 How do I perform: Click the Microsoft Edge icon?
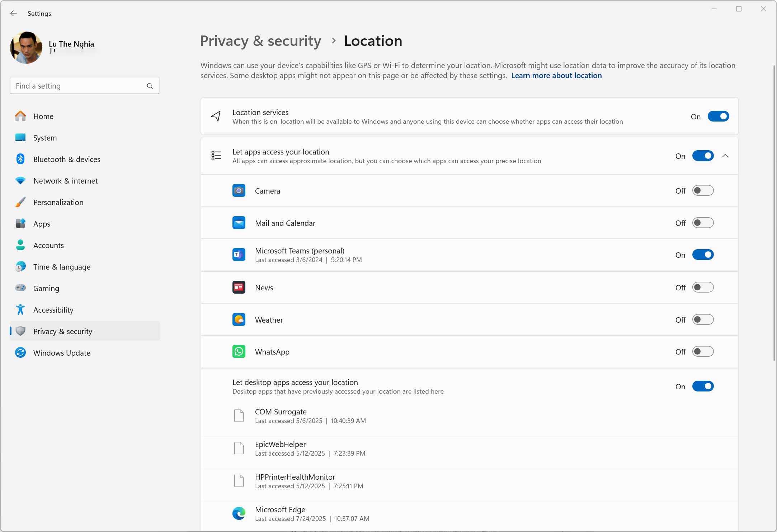point(239,514)
